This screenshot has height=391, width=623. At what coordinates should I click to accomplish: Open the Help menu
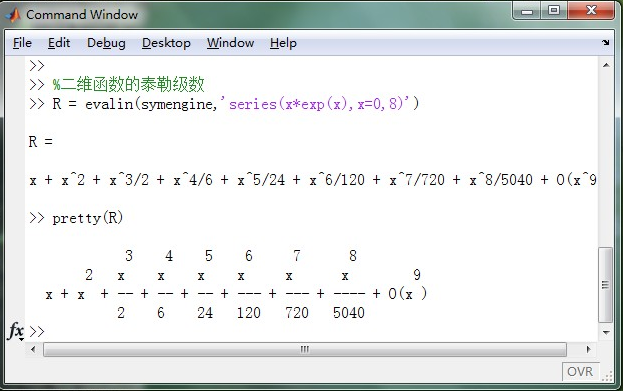point(283,43)
